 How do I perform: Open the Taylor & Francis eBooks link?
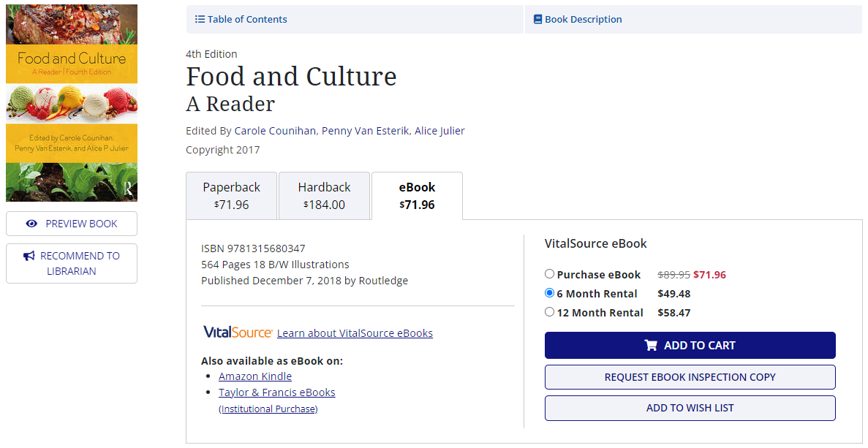(x=276, y=392)
